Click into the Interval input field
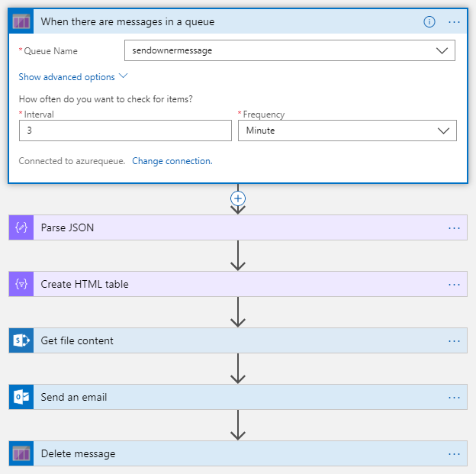 125,131
